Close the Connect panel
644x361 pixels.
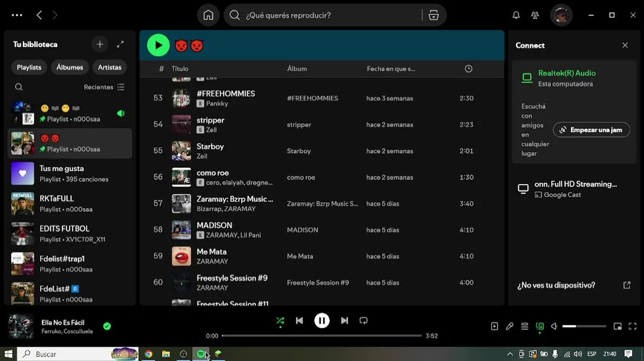[x=625, y=45]
